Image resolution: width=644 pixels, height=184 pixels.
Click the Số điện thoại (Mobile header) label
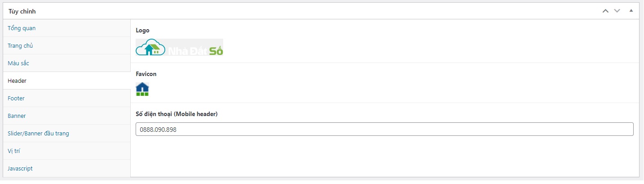click(176, 114)
